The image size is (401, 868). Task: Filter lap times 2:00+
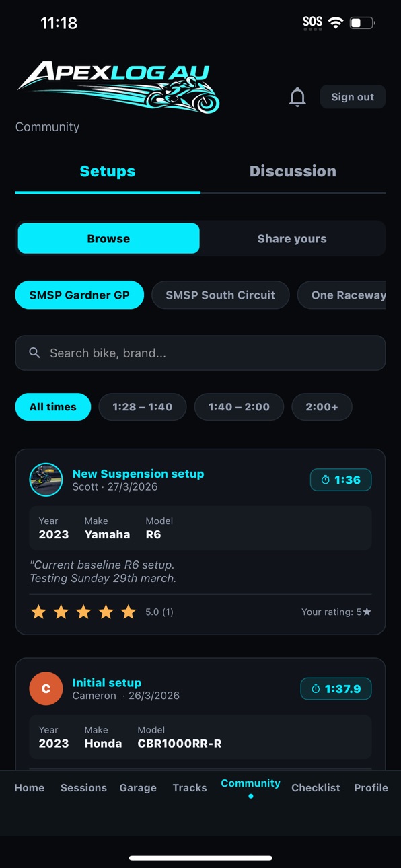322,406
